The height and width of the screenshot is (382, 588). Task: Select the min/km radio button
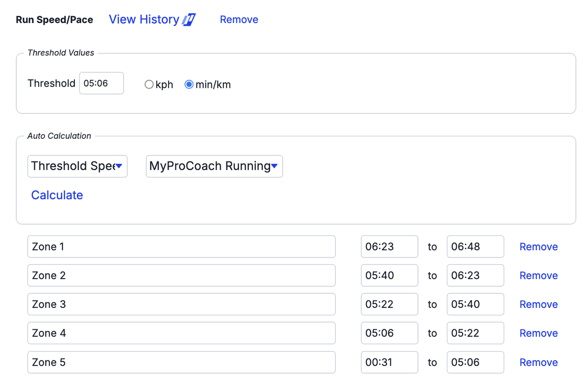tap(189, 84)
